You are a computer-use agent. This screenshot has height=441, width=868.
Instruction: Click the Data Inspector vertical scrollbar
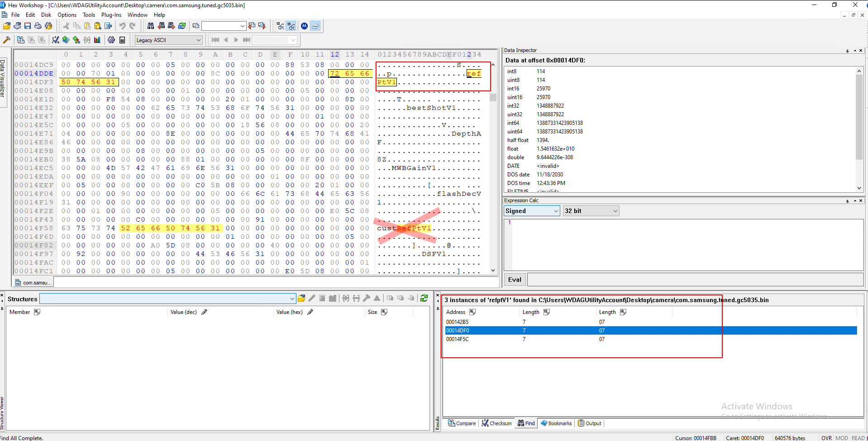point(859,129)
